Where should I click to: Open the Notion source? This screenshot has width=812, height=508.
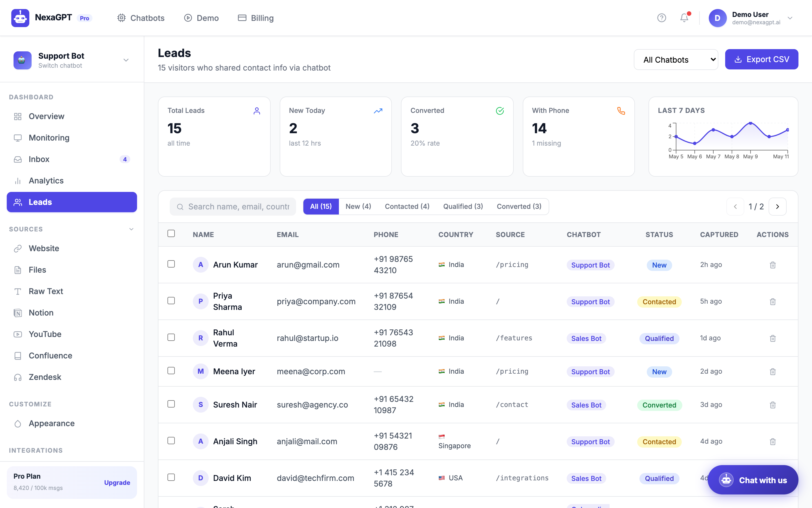(x=72, y=313)
